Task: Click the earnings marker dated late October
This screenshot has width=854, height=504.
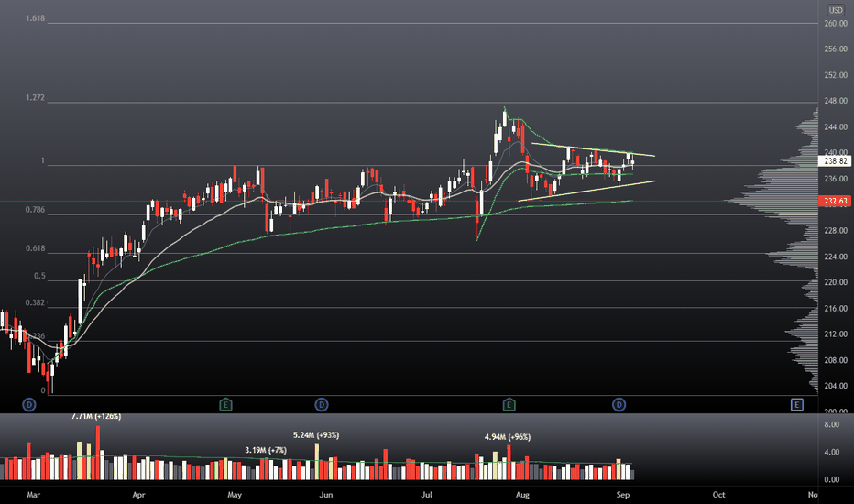Action: pyautogui.click(x=797, y=404)
